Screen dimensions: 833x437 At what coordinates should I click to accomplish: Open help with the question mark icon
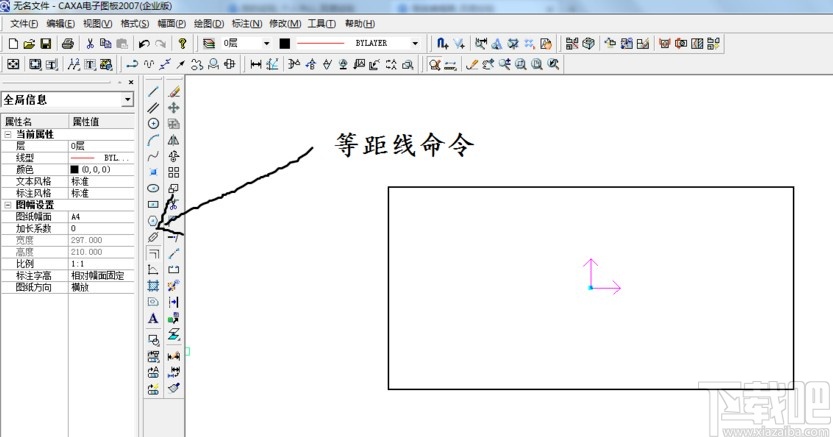coord(182,44)
